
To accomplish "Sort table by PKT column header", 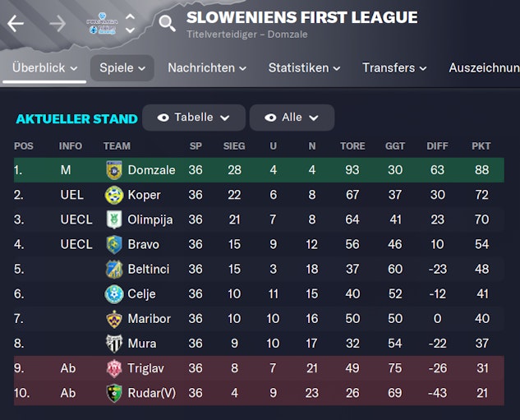I will (481, 146).
